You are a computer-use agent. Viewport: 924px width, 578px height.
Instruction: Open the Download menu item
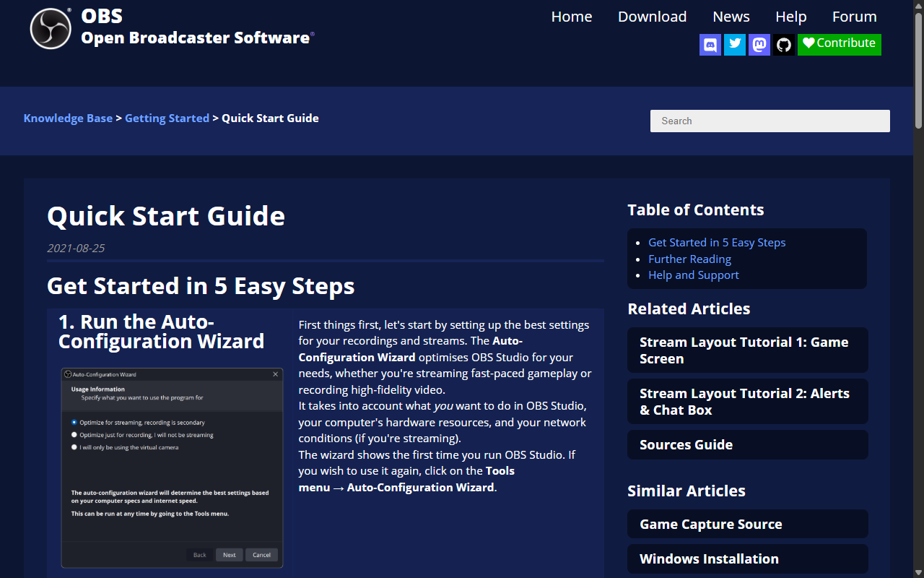[653, 17]
